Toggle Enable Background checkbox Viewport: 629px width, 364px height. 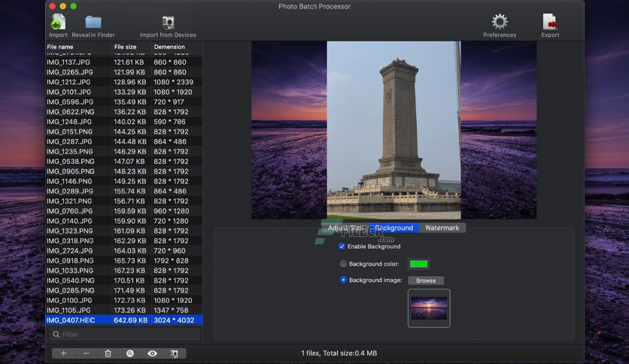pos(342,247)
